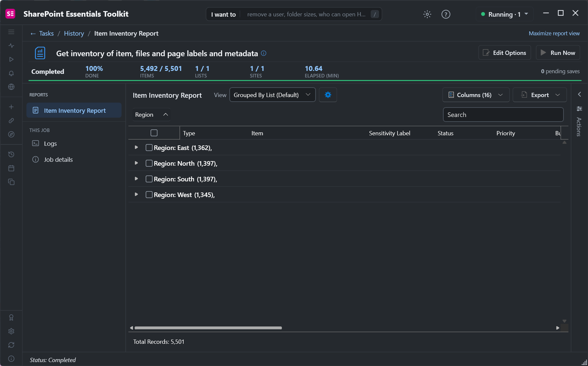Screen dimensions: 588x366
Task: Open Logs under This Job
Action: (50, 143)
